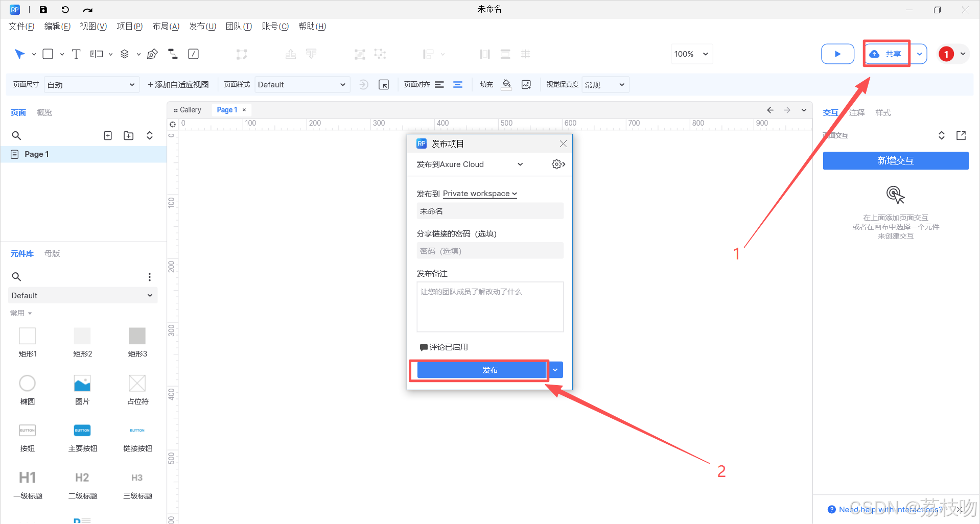Screen dimensions: 980x524
Task: Select the 主要按钮 primary button widget
Action: 82,438
